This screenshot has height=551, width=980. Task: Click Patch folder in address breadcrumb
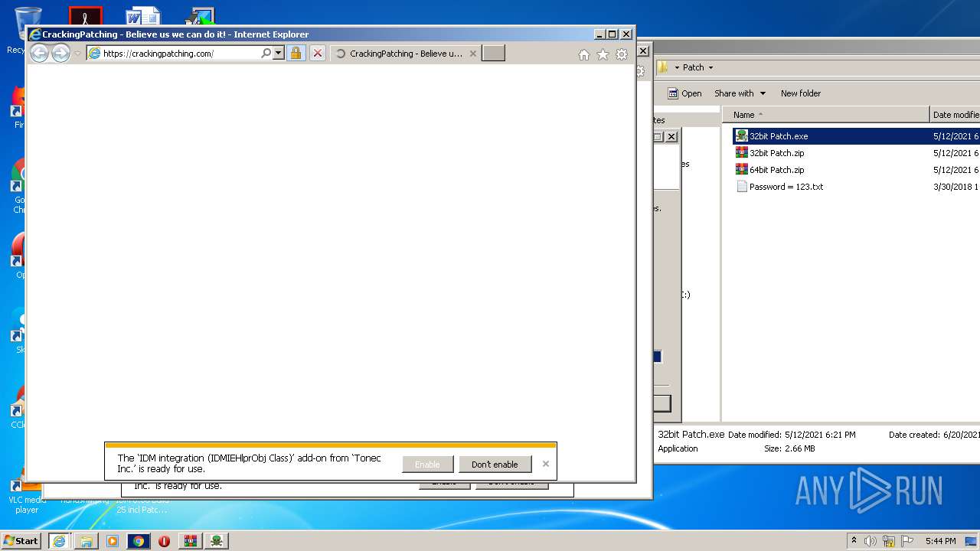tap(693, 67)
